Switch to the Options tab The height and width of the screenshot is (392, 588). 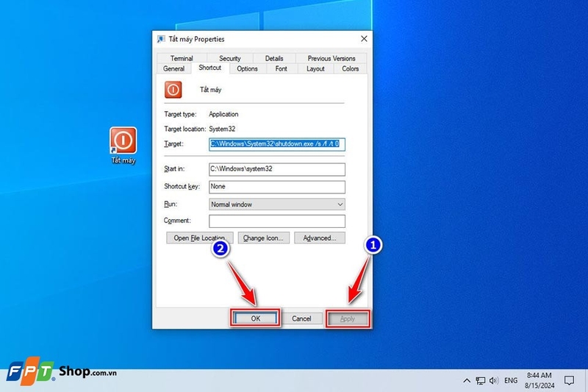tap(247, 68)
